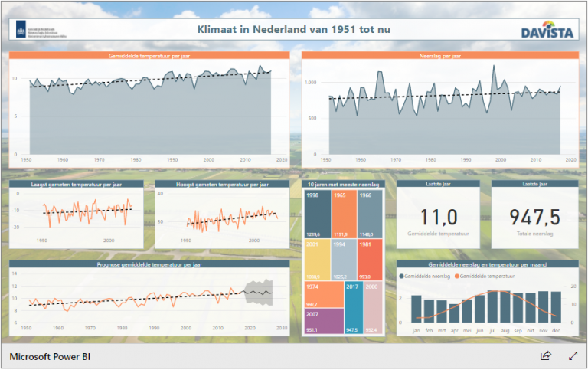This screenshot has height=370, width=588.
Task: Click the DAVISTA logo
Action: click(x=547, y=30)
